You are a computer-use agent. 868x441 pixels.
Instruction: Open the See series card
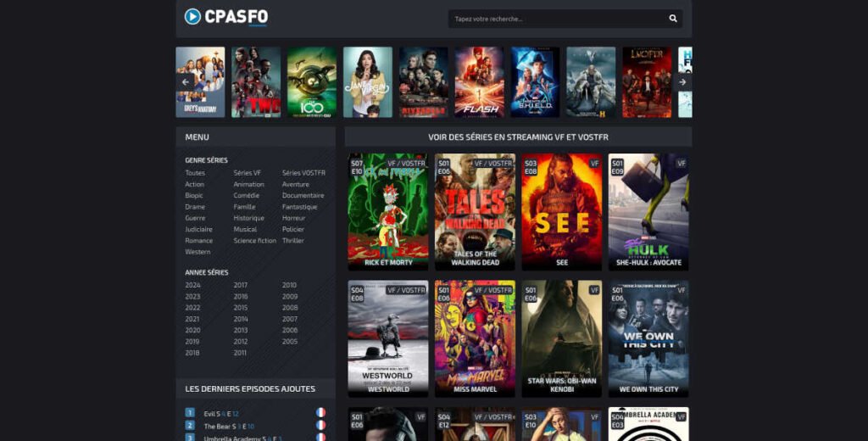pyautogui.click(x=562, y=212)
